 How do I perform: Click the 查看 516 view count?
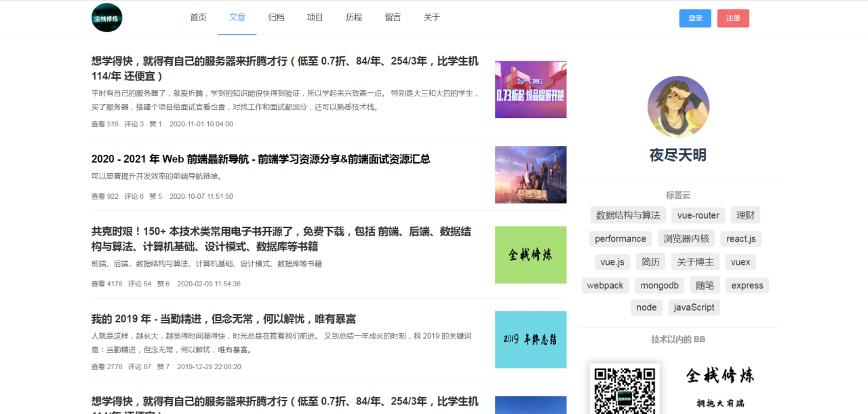tap(105, 124)
